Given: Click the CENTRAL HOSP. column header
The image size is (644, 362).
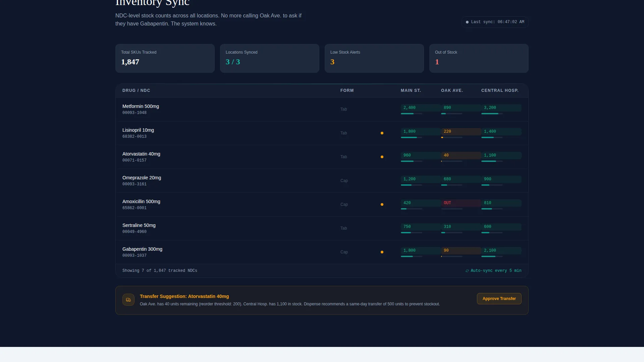Looking at the screenshot, I should click(500, 90).
